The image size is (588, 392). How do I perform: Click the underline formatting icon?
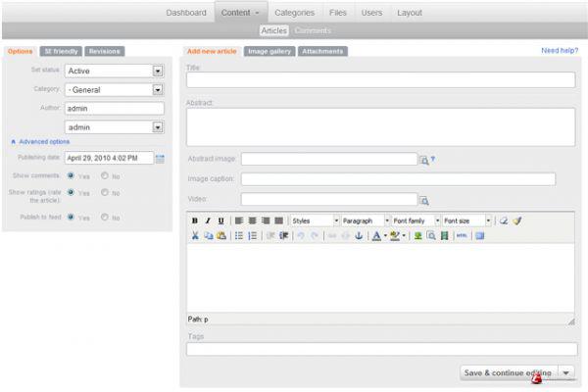tap(220, 220)
